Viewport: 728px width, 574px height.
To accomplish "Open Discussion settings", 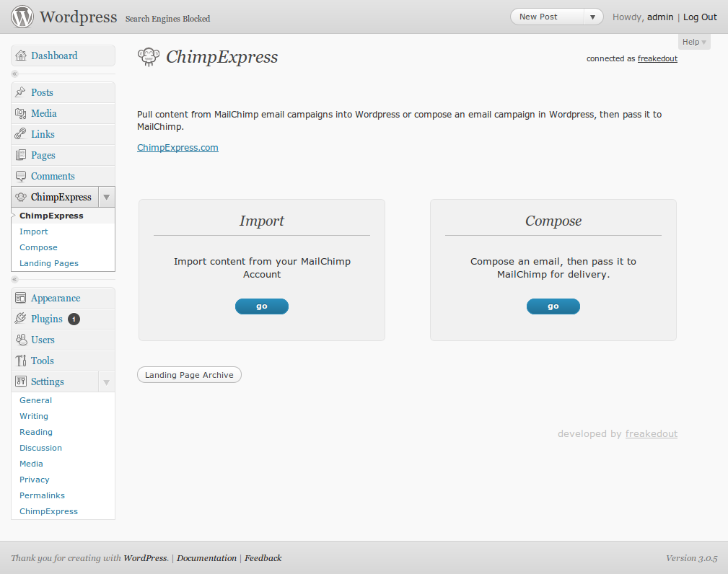I will click(40, 448).
